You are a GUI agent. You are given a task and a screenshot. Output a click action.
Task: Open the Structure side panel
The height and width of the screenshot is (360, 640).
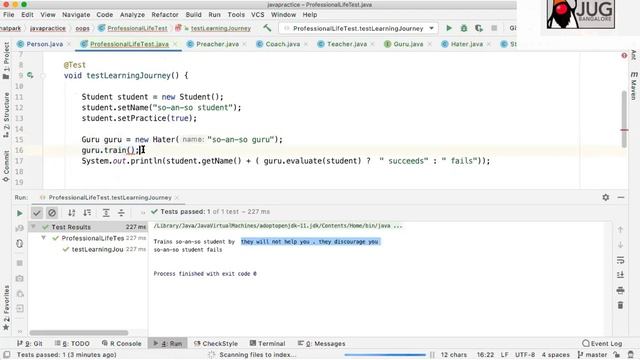coord(6,115)
